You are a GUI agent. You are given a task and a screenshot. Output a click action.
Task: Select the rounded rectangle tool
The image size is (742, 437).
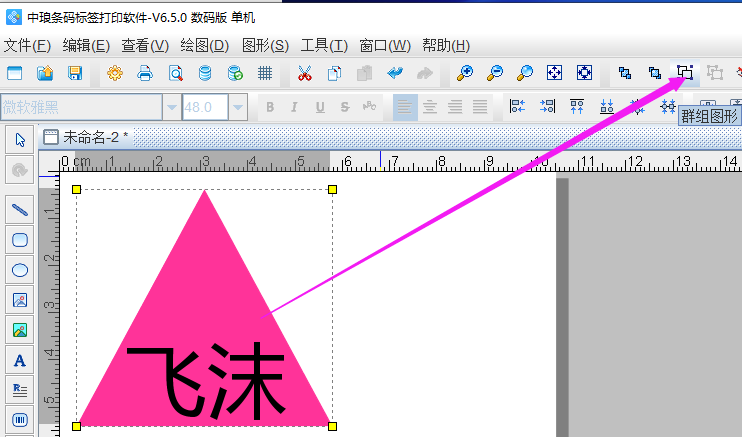tap(19, 239)
